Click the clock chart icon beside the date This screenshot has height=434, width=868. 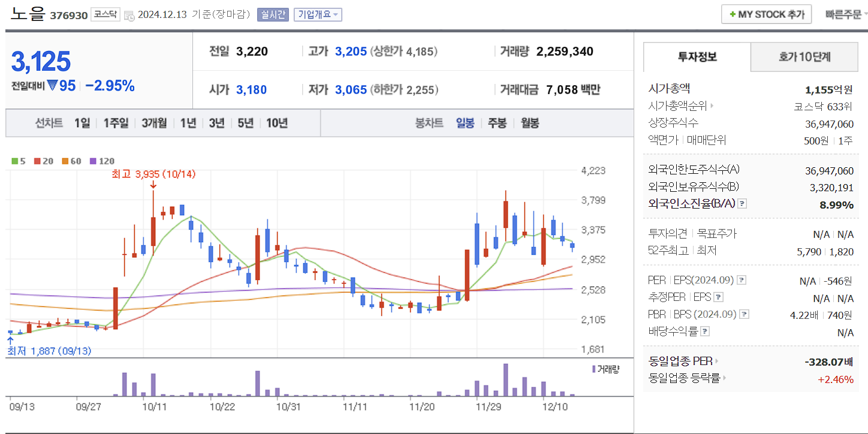129,15
